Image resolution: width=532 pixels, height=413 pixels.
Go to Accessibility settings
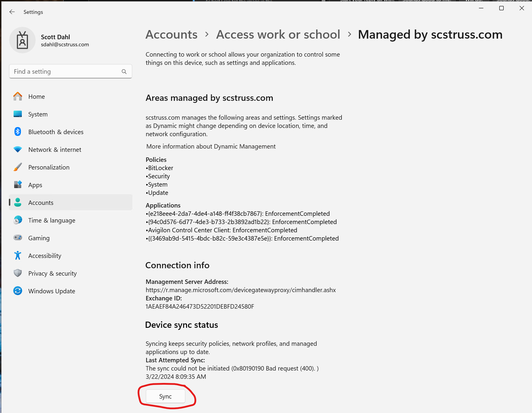coord(70,256)
